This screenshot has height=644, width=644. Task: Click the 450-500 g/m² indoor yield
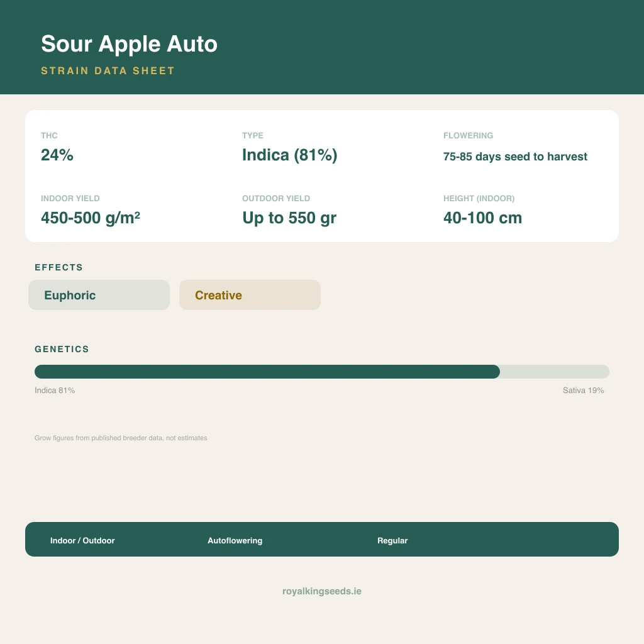coord(91,218)
